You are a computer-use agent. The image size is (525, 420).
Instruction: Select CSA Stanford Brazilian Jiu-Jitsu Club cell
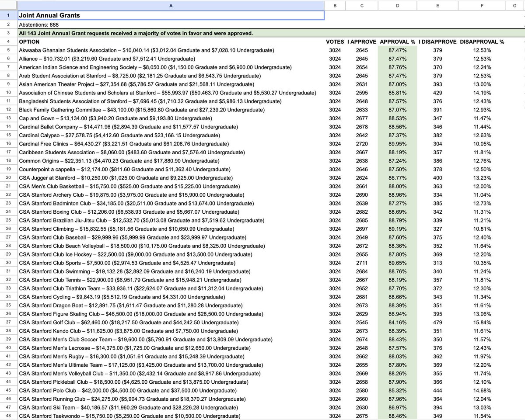(171, 220)
